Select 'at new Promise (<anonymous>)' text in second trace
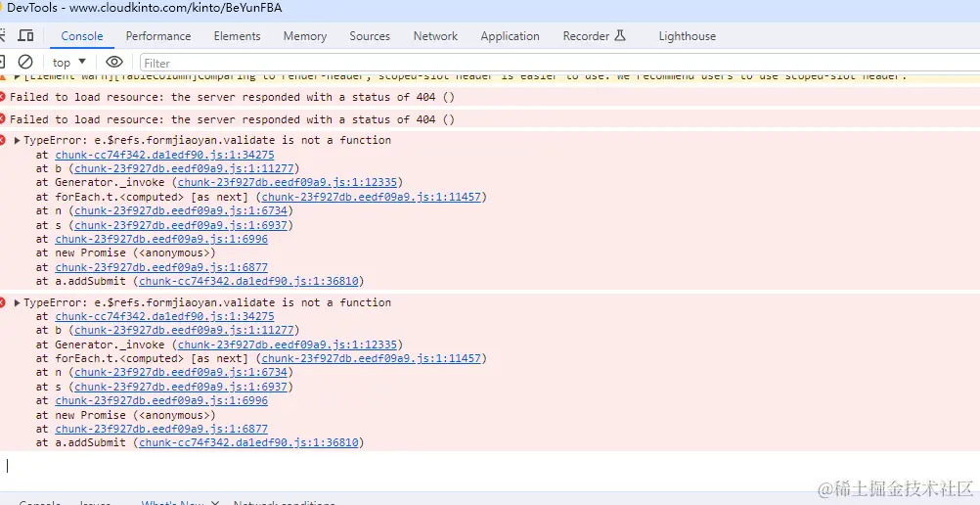Viewport: 980px width, 505px height. 125,415
